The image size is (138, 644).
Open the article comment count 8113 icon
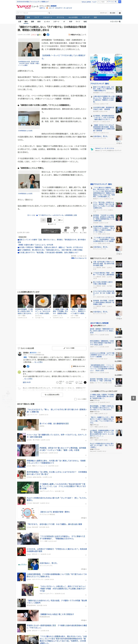(34, 35)
